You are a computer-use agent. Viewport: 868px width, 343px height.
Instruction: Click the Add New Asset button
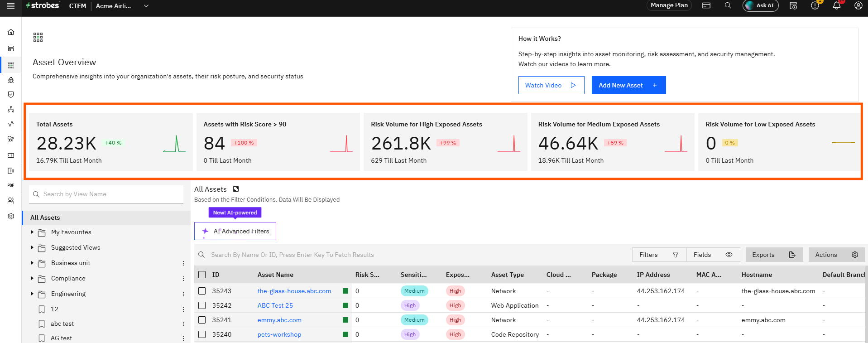point(628,85)
